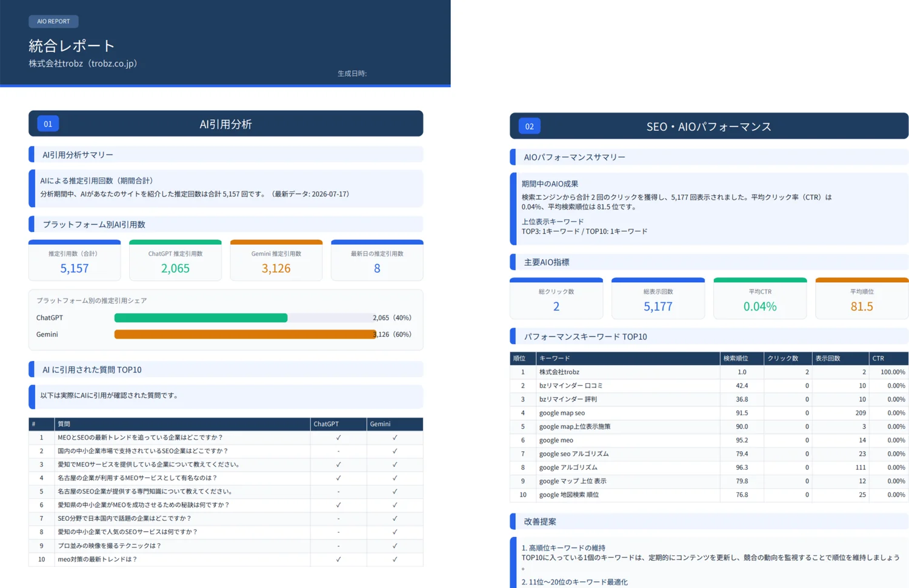Click the 主要AIO指標 heading

[x=547, y=262]
